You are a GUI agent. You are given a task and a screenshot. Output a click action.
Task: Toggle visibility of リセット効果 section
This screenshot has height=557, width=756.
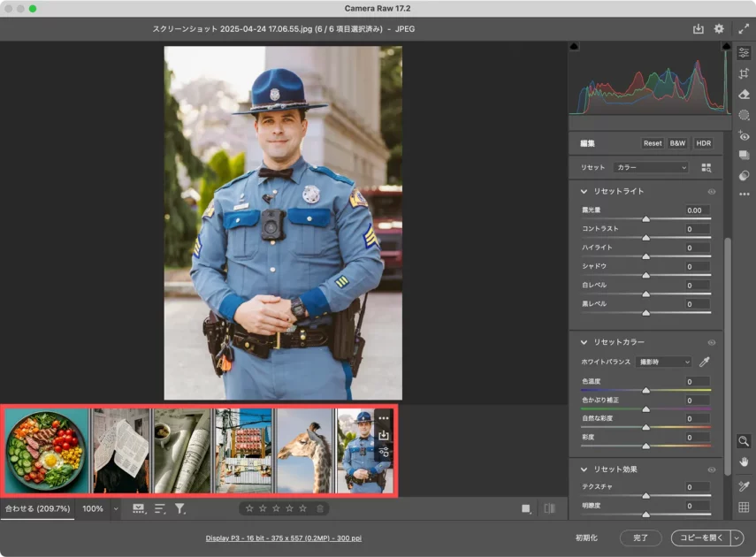[x=711, y=469]
